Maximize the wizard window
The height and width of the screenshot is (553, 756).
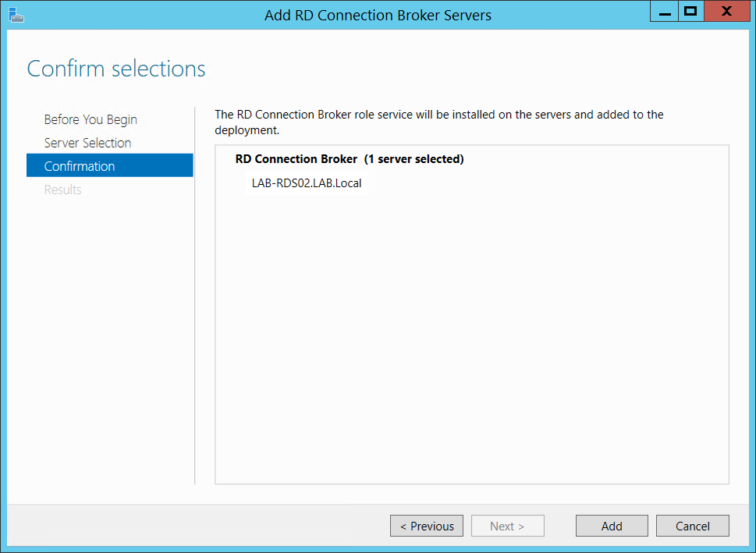[690, 12]
